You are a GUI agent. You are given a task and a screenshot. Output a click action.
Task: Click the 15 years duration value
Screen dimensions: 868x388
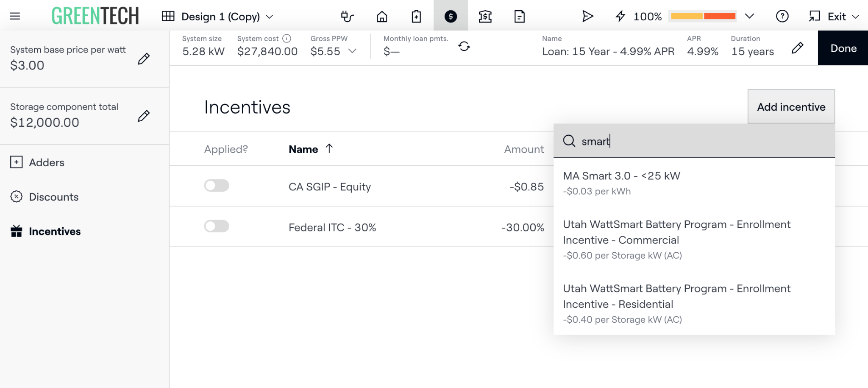[x=753, y=51]
